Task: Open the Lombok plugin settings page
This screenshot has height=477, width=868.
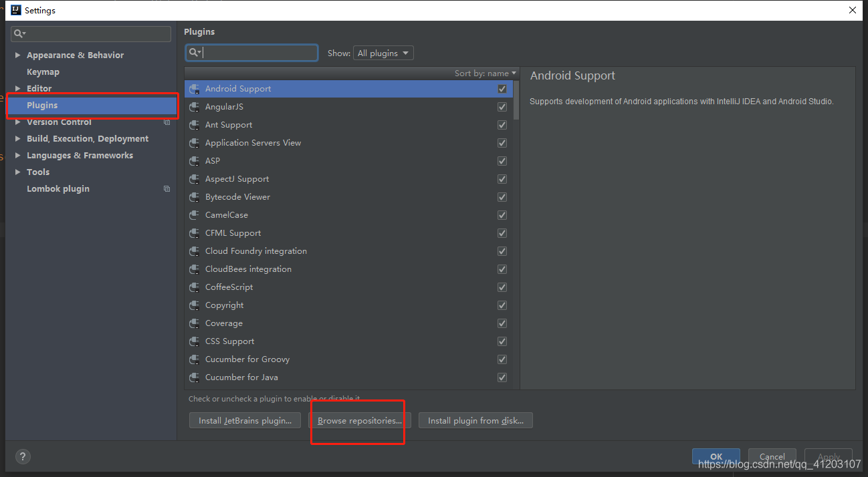Action: 58,189
